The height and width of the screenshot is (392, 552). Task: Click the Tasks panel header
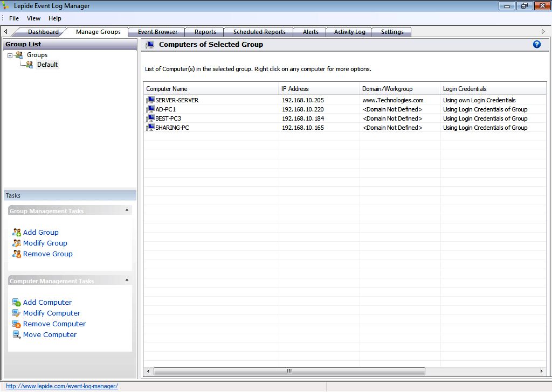tap(70, 195)
